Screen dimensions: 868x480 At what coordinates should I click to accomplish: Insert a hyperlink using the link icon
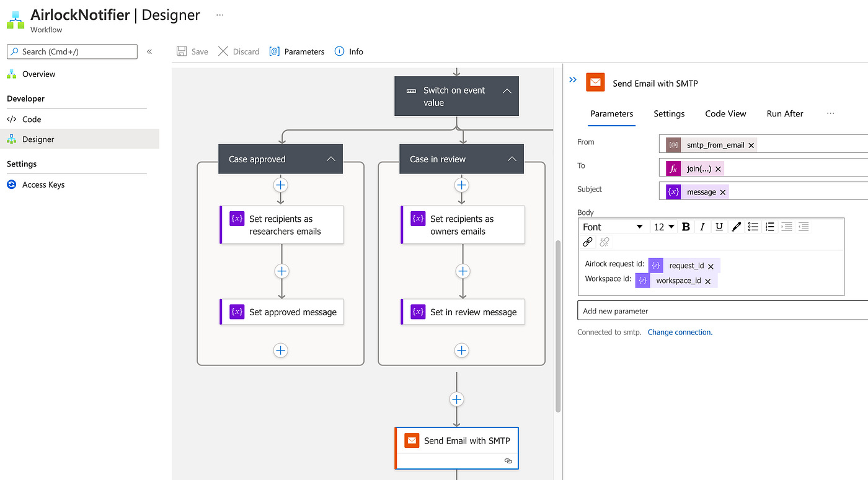click(x=587, y=242)
